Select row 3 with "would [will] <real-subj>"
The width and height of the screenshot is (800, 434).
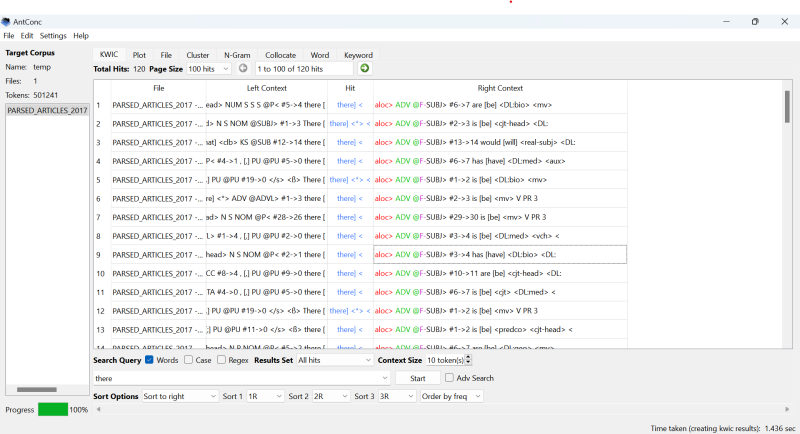(x=360, y=142)
